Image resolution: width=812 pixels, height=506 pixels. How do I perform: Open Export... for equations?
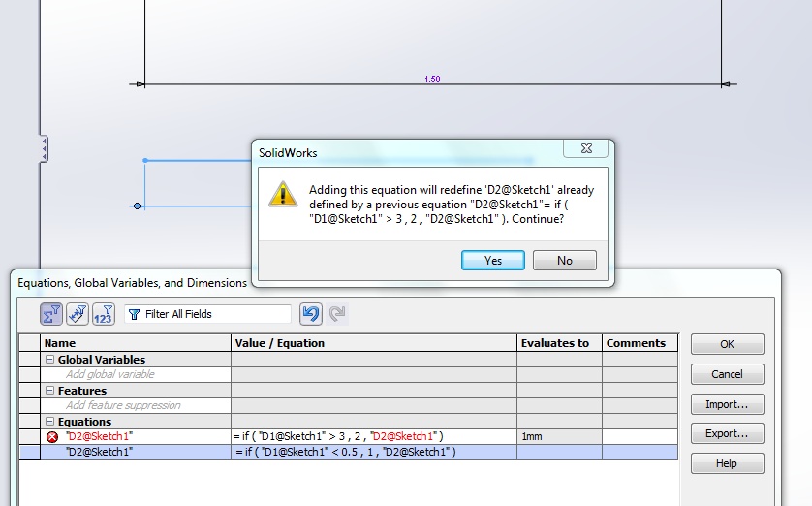pos(727,433)
